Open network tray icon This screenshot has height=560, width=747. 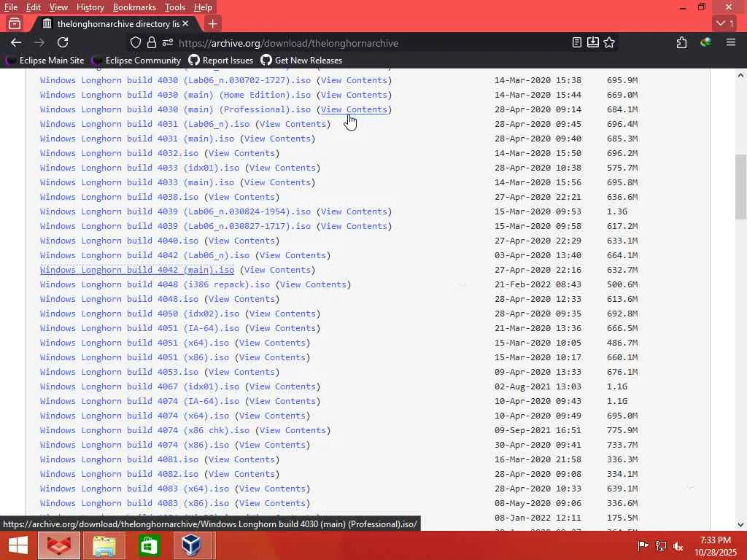660,546
